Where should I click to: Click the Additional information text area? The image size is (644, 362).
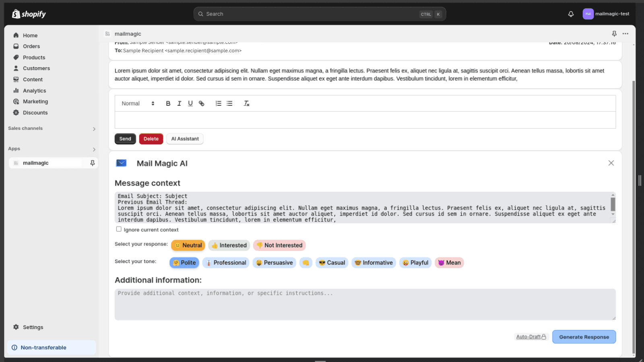[x=365, y=304]
